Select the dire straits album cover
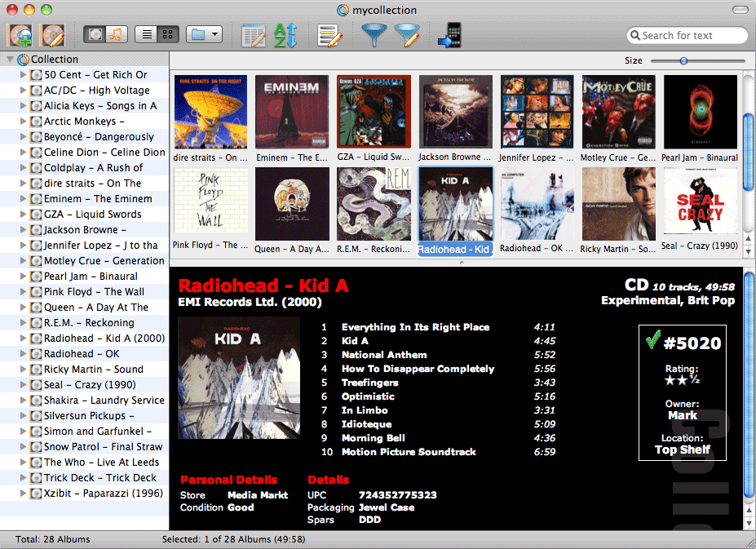This screenshot has height=549, width=756. (x=210, y=112)
